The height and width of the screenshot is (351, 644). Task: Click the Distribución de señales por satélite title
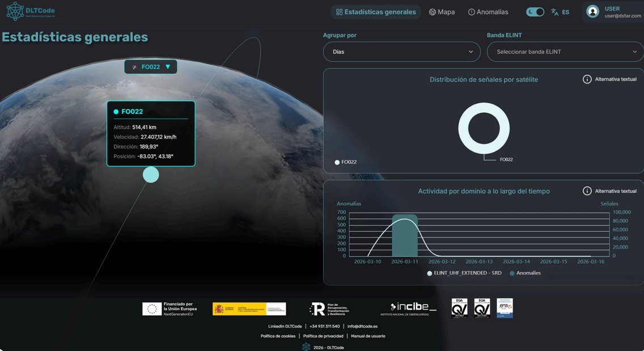[484, 80]
